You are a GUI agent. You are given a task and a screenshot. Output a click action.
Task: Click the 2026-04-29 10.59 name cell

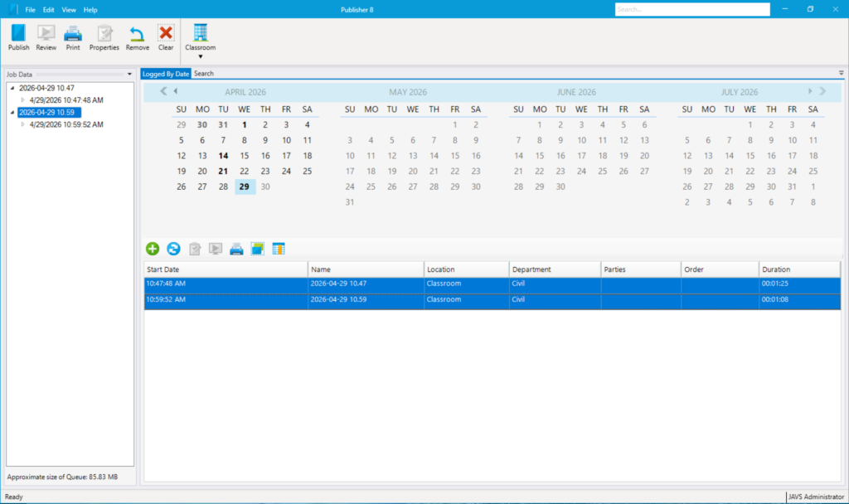pyautogui.click(x=366, y=302)
